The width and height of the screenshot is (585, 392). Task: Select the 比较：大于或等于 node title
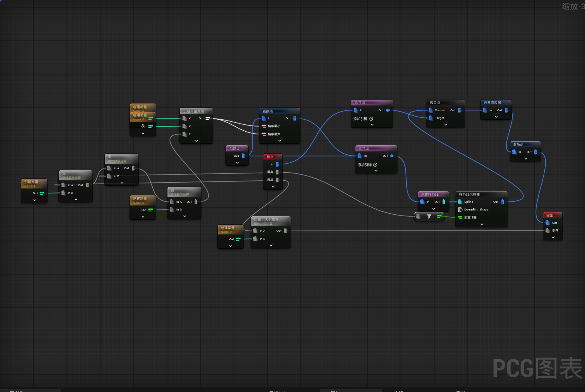tap(268, 219)
